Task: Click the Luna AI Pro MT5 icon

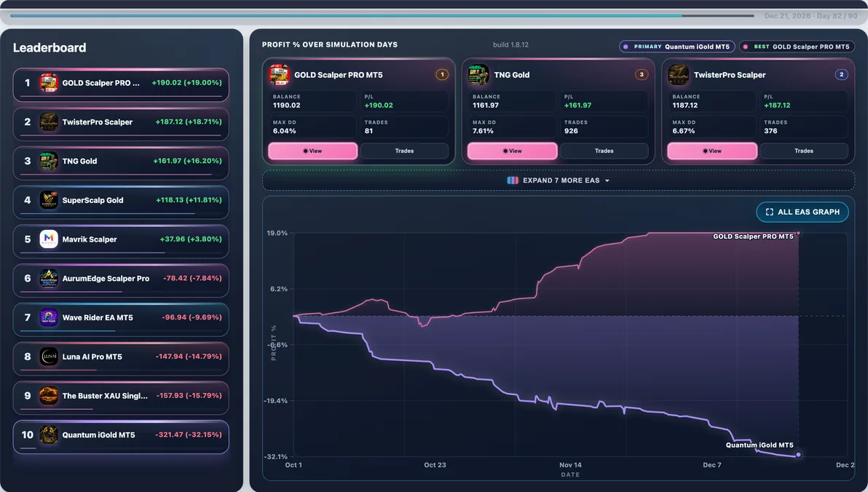Action: [x=49, y=357]
